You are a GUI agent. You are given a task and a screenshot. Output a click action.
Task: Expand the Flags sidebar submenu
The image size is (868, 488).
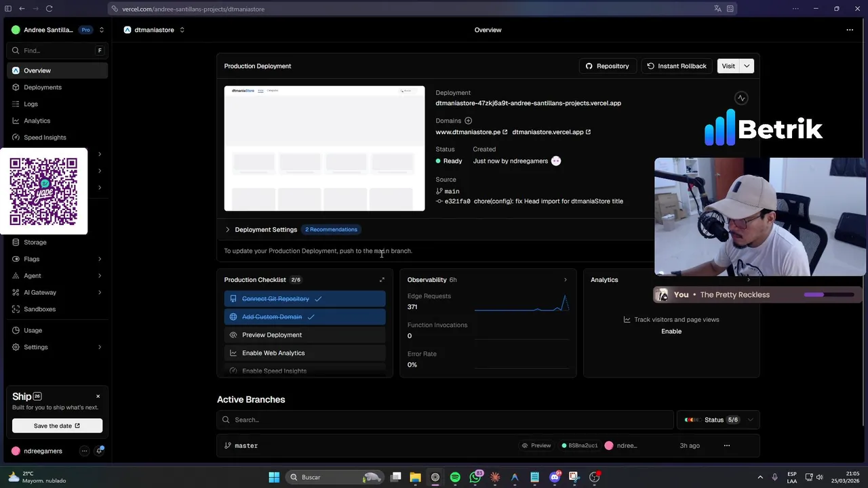[100, 259]
